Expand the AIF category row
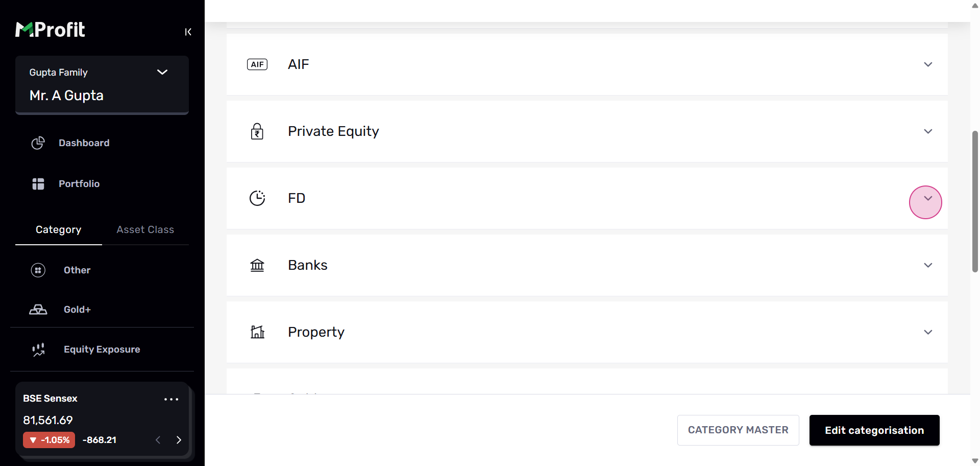980x466 pixels. coord(928,64)
